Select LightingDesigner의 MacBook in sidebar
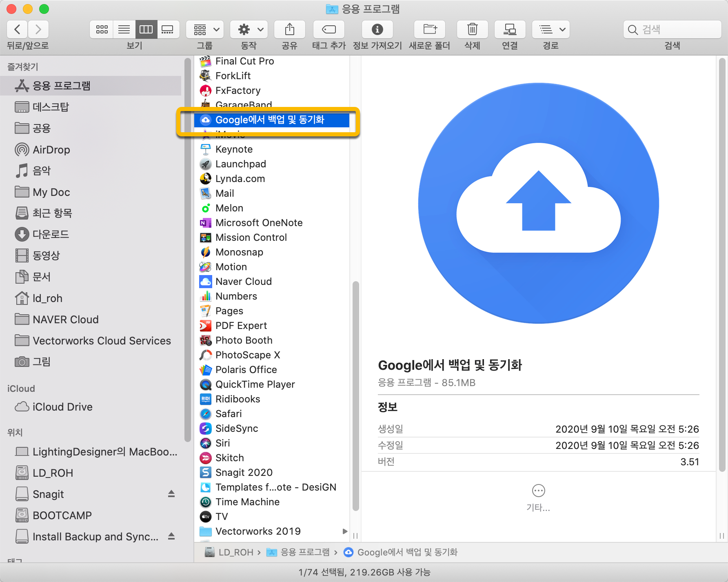The width and height of the screenshot is (728, 582). [91, 451]
